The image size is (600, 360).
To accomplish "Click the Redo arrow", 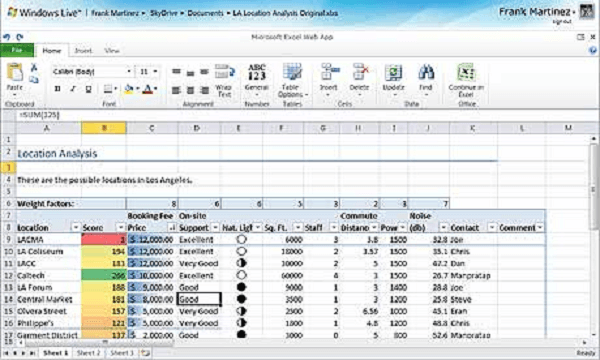I will (x=20, y=37).
